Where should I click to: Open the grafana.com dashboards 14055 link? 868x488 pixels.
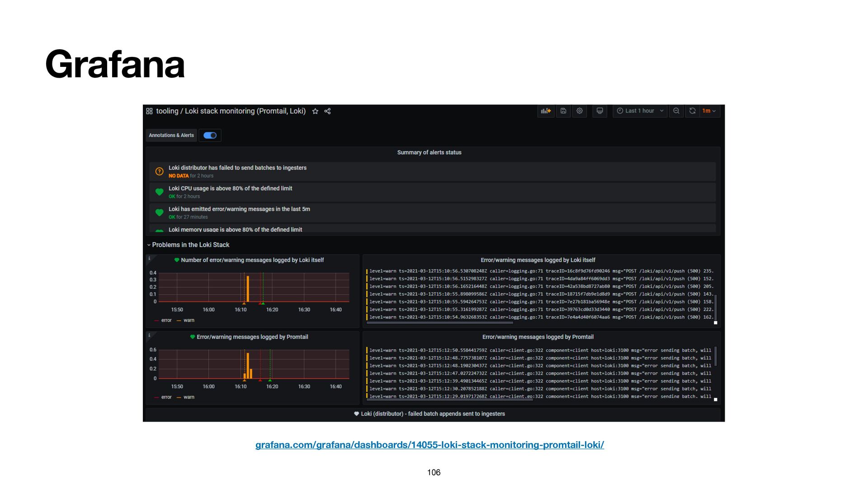click(x=429, y=445)
